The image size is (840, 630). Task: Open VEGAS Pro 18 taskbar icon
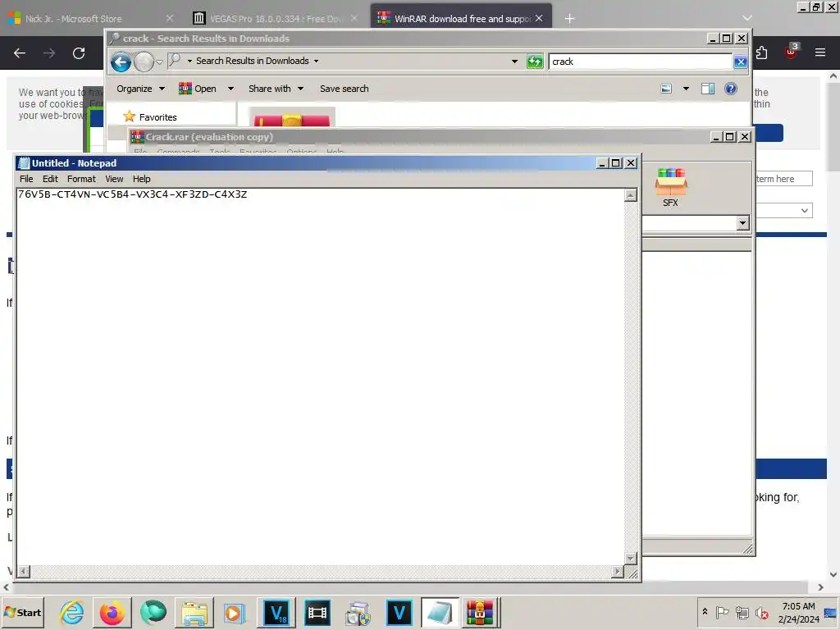[276, 612]
